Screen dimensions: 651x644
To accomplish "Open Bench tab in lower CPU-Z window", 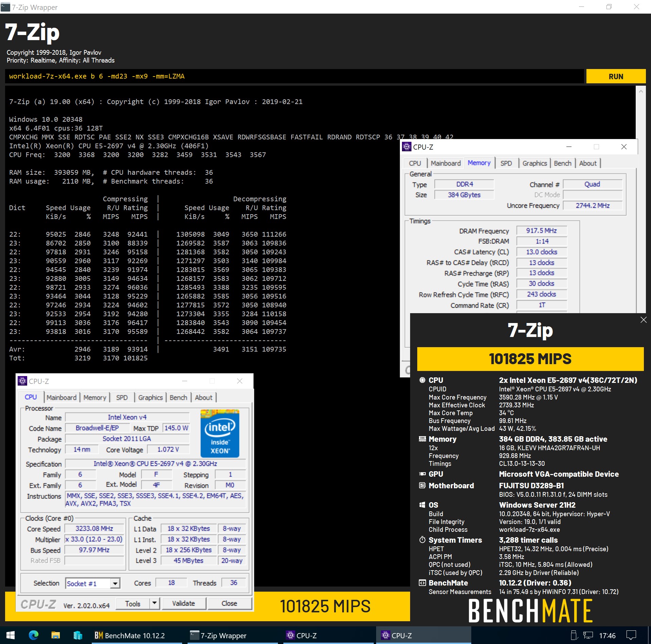I will (178, 397).
